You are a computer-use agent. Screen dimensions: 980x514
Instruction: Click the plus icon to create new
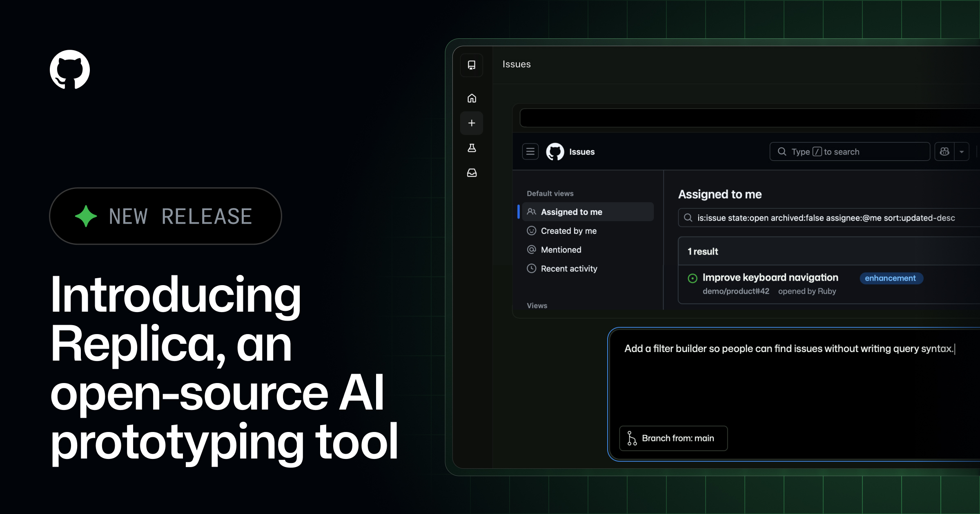(x=472, y=123)
